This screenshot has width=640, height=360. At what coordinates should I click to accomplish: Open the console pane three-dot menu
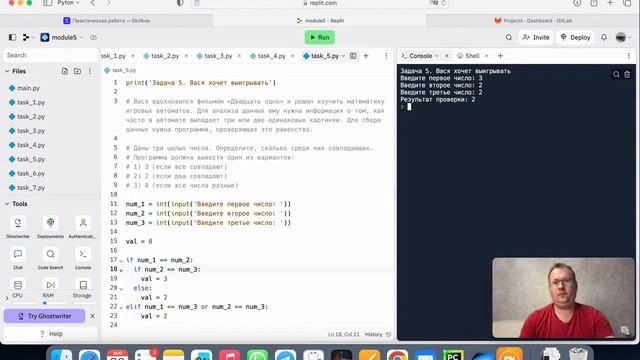(629, 56)
